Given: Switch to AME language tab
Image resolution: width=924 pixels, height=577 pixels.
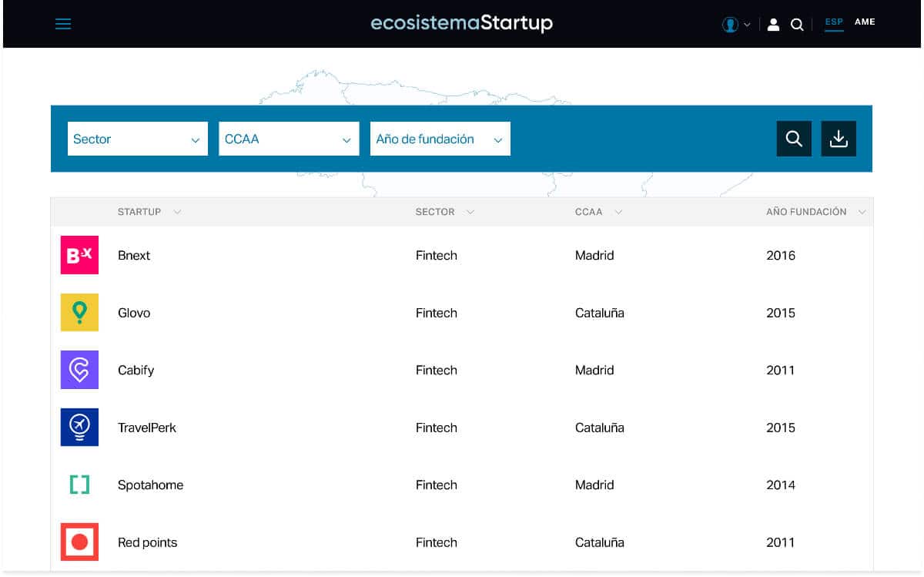Looking at the screenshot, I should 865,22.
